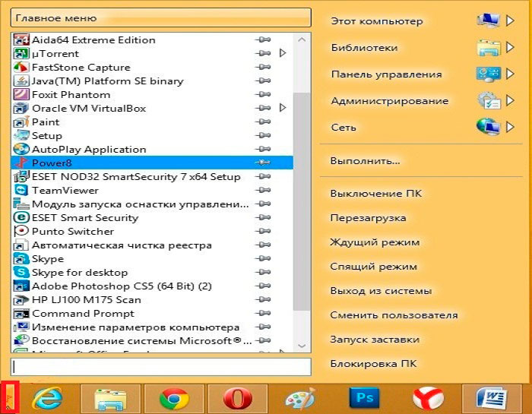
Task: Open Foxit Phantom icon
Action: pyautogui.click(x=21, y=95)
